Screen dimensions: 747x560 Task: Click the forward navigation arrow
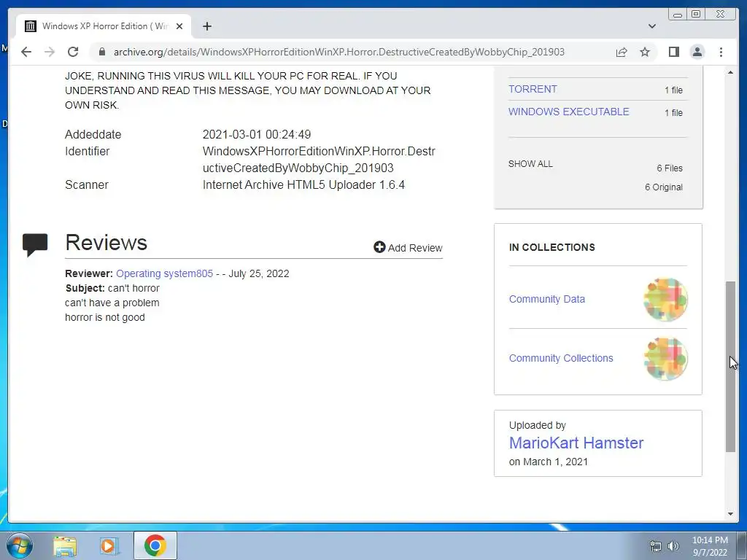click(50, 52)
